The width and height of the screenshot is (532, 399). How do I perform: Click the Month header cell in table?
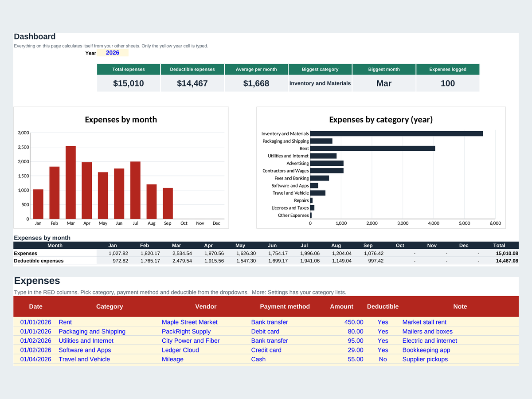pos(55,245)
